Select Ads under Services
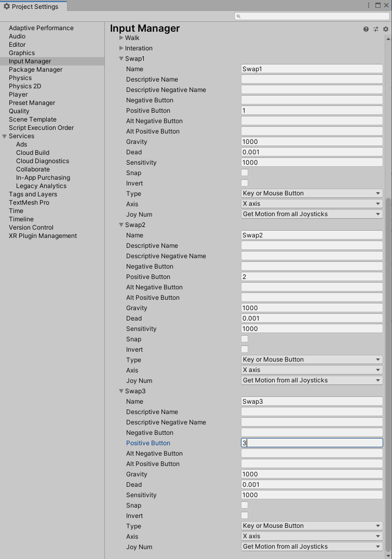The image size is (392, 559). point(21,144)
